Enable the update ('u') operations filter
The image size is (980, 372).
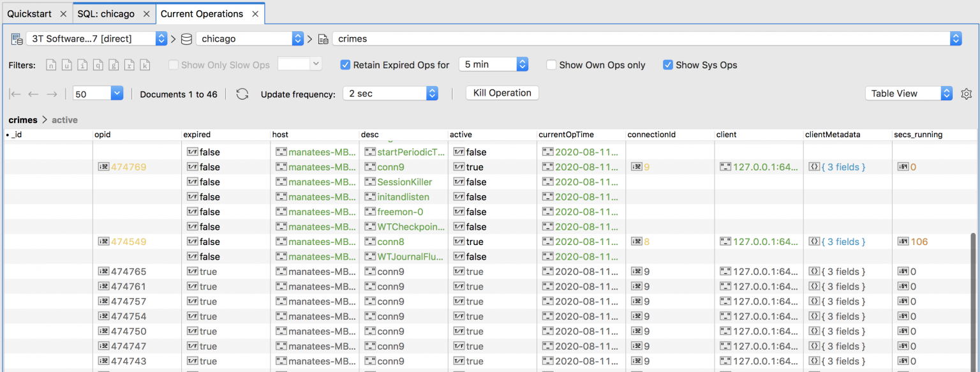pyautogui.click(x=66, y=64)
